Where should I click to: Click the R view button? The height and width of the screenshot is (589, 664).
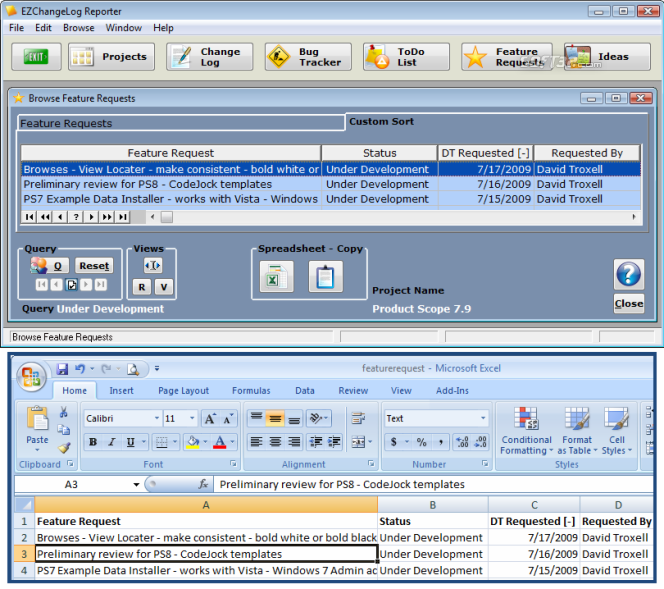click(x=142, y=287)
